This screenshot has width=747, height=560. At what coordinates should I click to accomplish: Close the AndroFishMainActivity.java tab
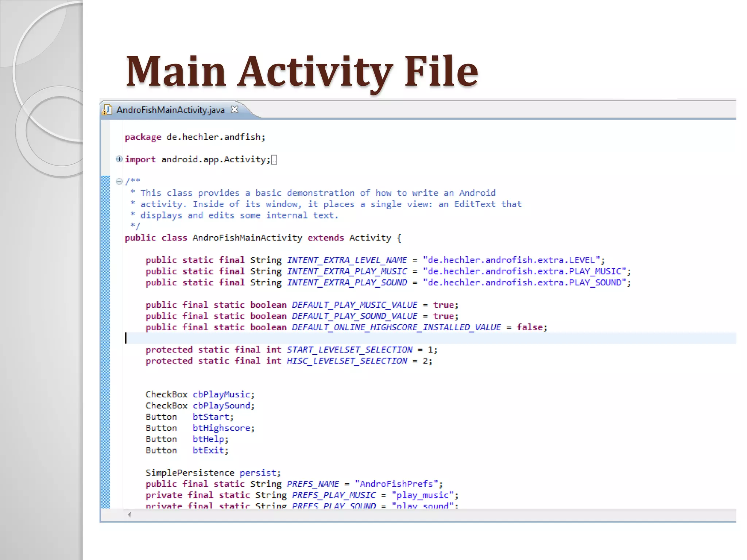tap(235, 109)
